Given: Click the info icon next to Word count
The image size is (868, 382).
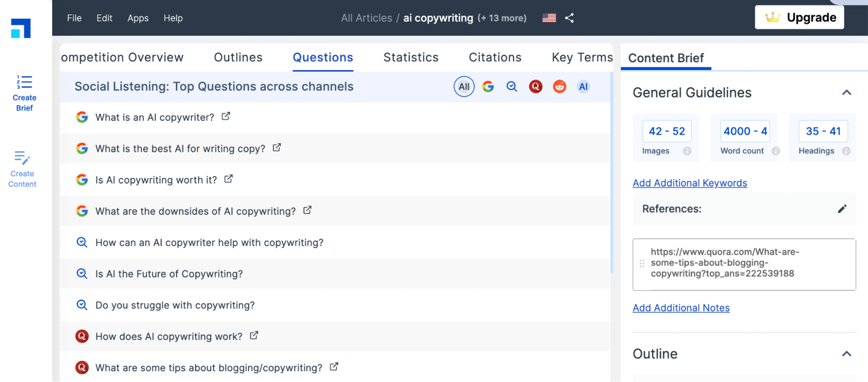Looking at the screenshot, I should 776,151.
